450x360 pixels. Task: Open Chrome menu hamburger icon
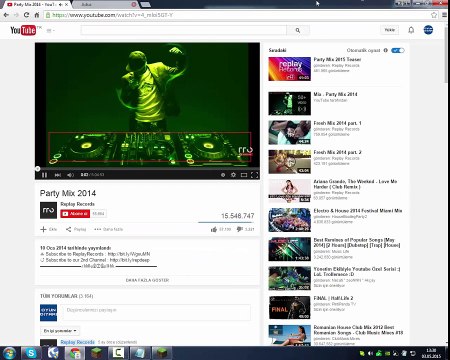click(444, 15)
